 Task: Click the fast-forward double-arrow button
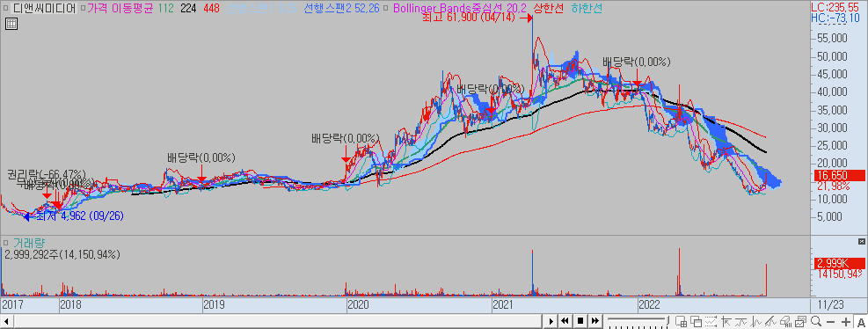point(595,321)
